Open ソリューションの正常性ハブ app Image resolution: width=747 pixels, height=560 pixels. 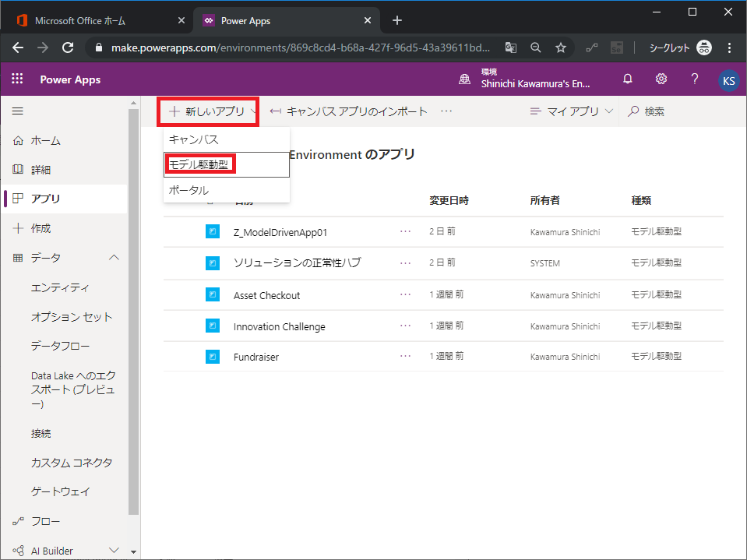[x=297, y=262]
